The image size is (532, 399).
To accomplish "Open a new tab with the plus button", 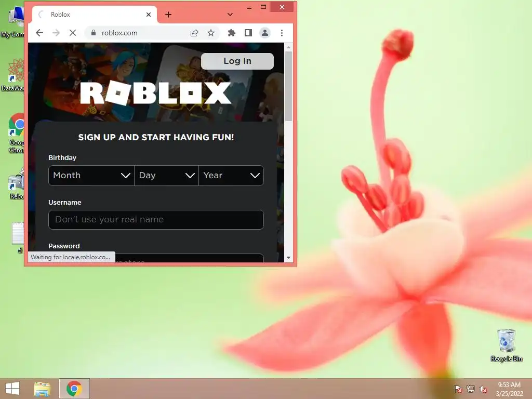I will coord(168,15).
